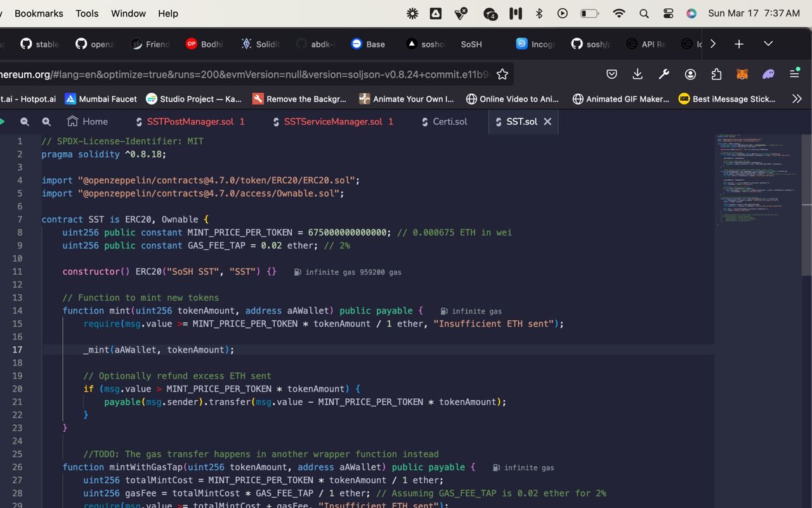812x508 pixels.
Task: Switch to SSTServiceManager.sol tab
Action: [332, 122]
